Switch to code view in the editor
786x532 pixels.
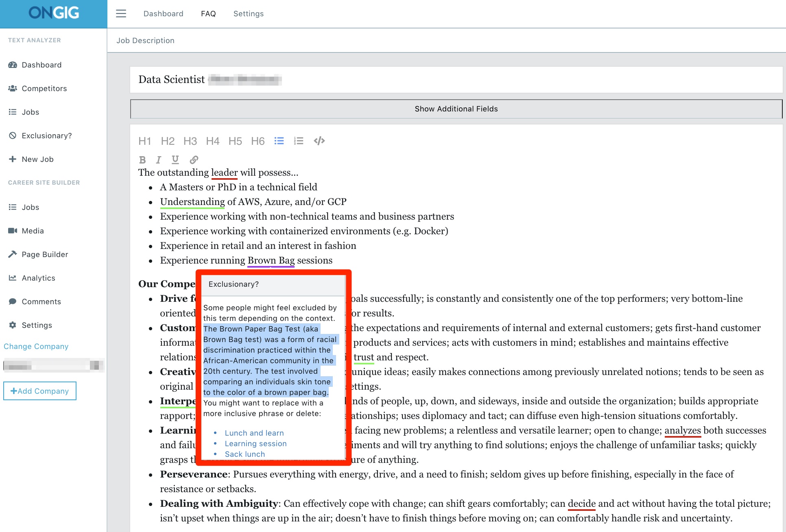(x=319, y=141)
